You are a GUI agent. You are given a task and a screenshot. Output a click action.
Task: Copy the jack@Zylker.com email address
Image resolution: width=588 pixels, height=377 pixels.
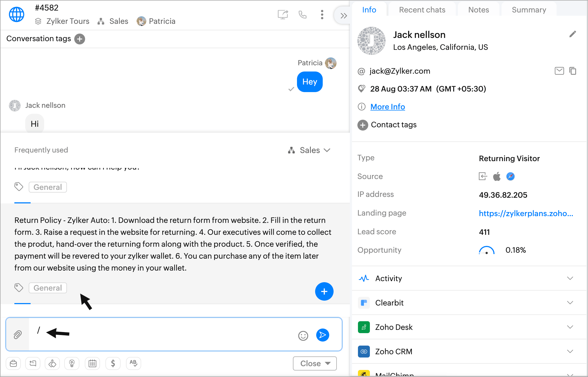click(573, 71)
